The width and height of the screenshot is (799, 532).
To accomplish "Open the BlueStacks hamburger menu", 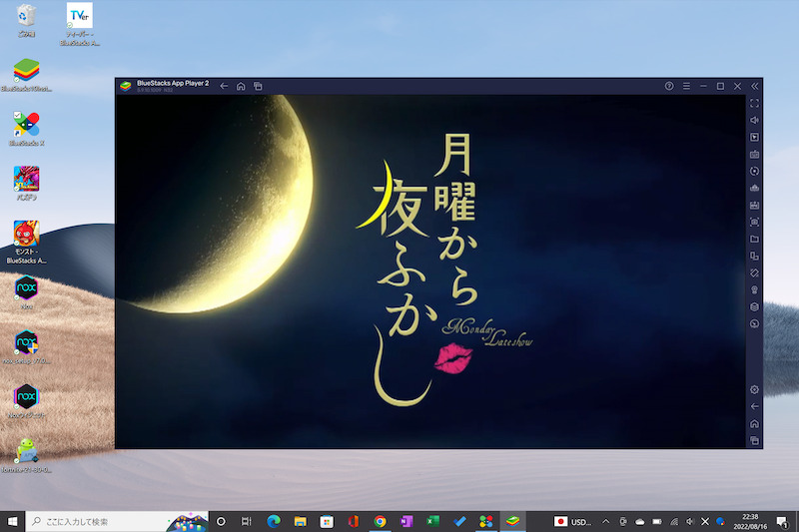I will point(686,87).
